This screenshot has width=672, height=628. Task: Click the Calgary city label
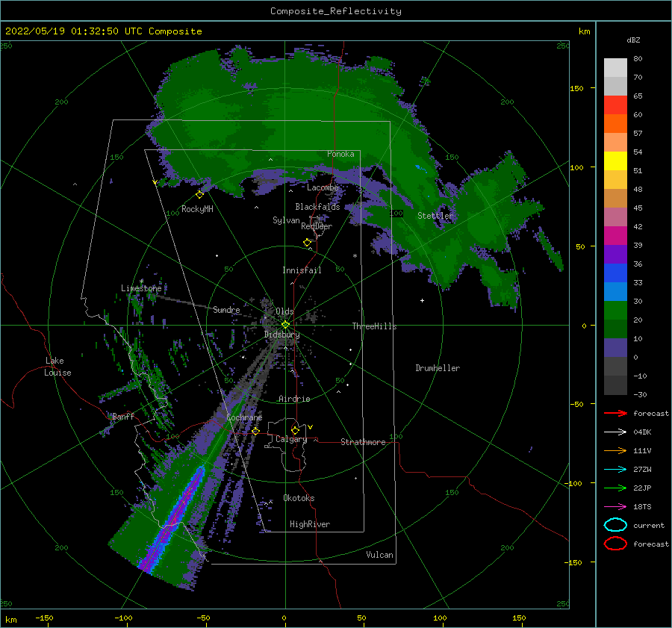(291, 439)
